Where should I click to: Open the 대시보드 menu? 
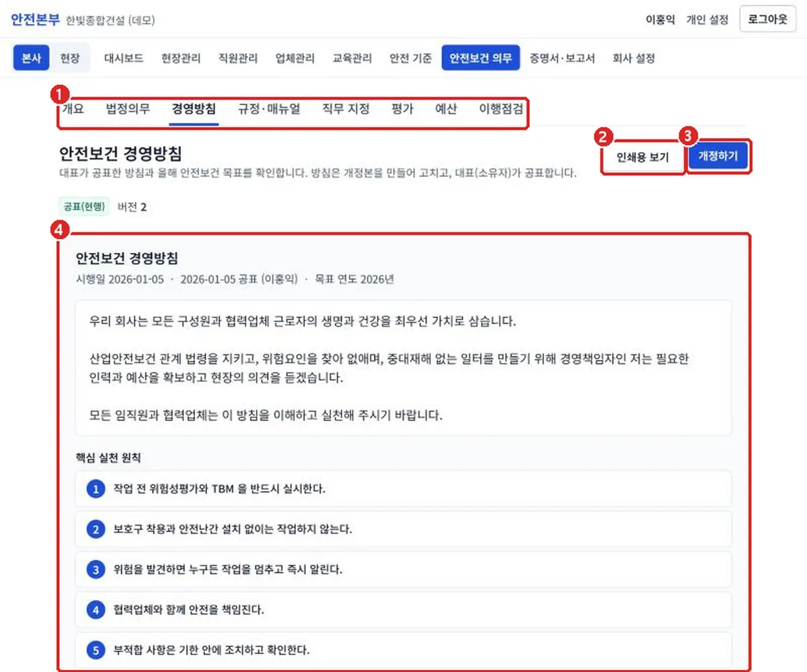[x=124, y=59]
